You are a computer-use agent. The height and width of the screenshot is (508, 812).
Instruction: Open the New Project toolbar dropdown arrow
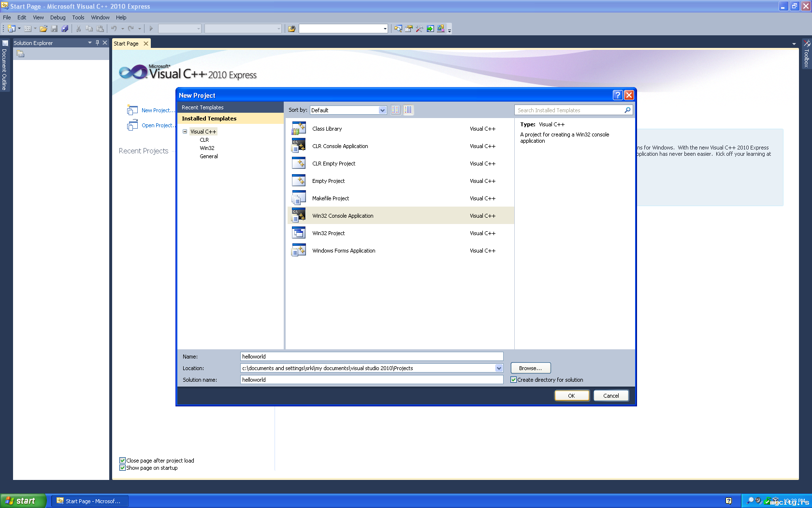point(19,29)
